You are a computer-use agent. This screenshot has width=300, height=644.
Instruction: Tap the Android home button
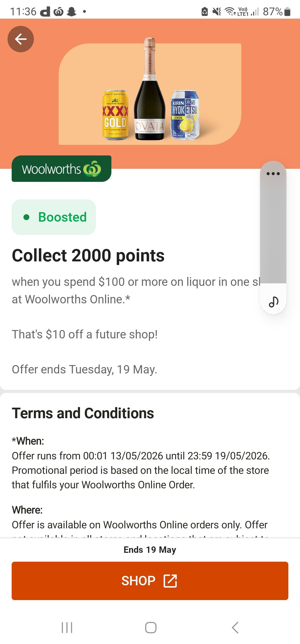click(151, 628)
